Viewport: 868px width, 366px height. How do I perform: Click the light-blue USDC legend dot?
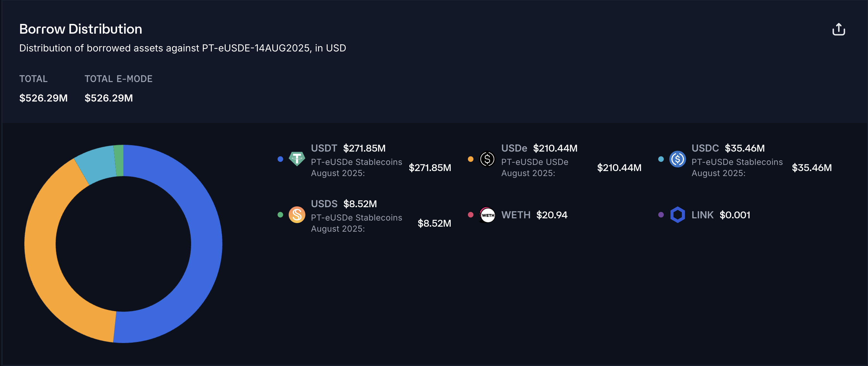click(661, 159)
